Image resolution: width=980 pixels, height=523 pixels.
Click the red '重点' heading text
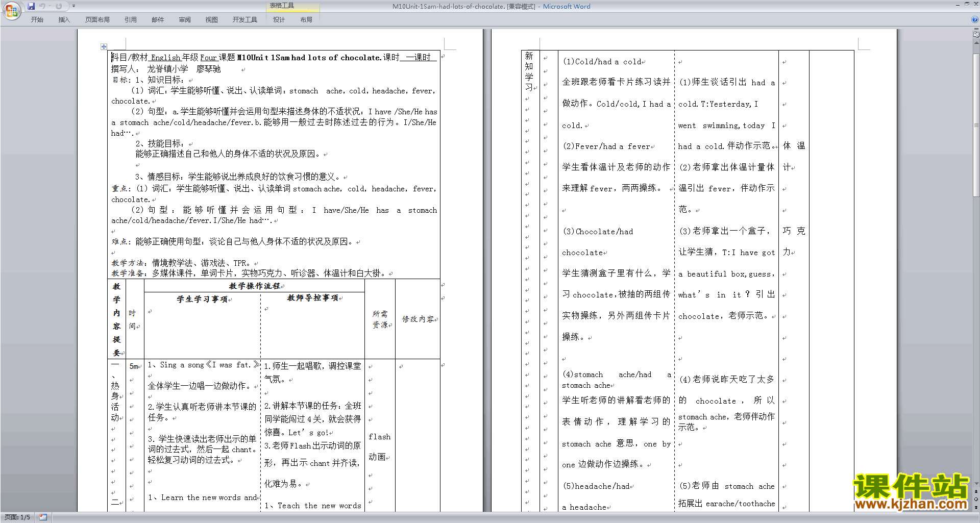(x=120, y=189)
